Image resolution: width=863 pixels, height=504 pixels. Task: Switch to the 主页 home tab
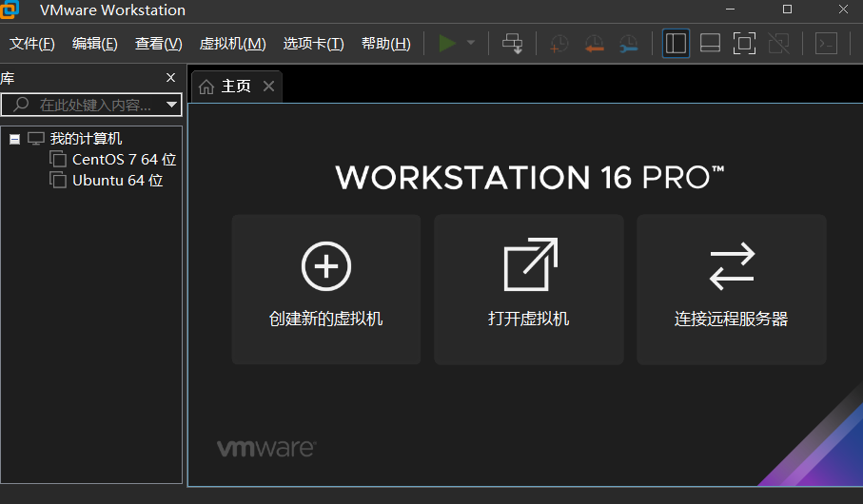[236, 87]
